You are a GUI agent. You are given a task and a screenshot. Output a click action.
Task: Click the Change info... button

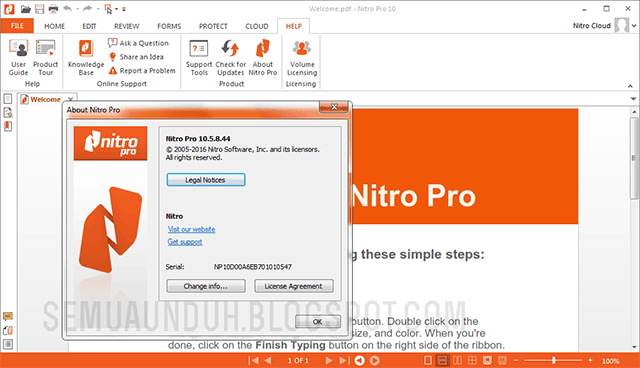(x=206, y=286)
